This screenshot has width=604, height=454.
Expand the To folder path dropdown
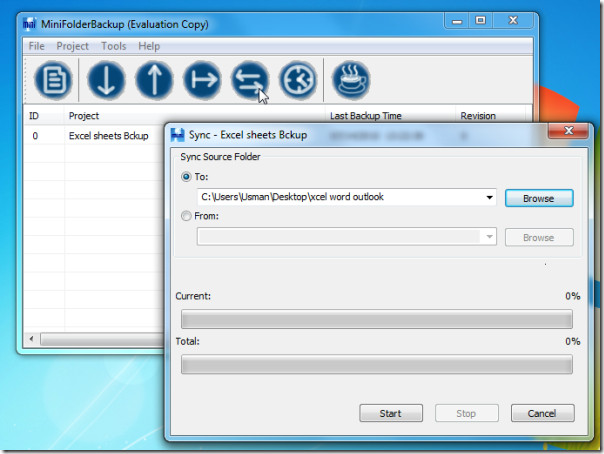489,198
